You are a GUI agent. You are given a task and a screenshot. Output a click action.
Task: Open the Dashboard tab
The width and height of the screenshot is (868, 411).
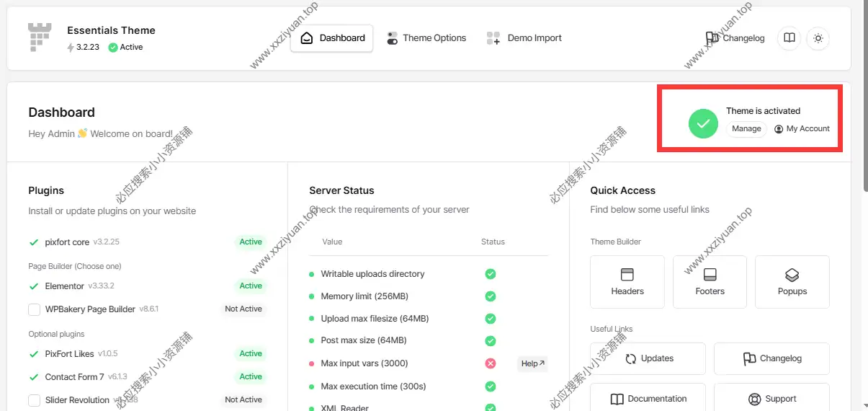pos(332,38)
